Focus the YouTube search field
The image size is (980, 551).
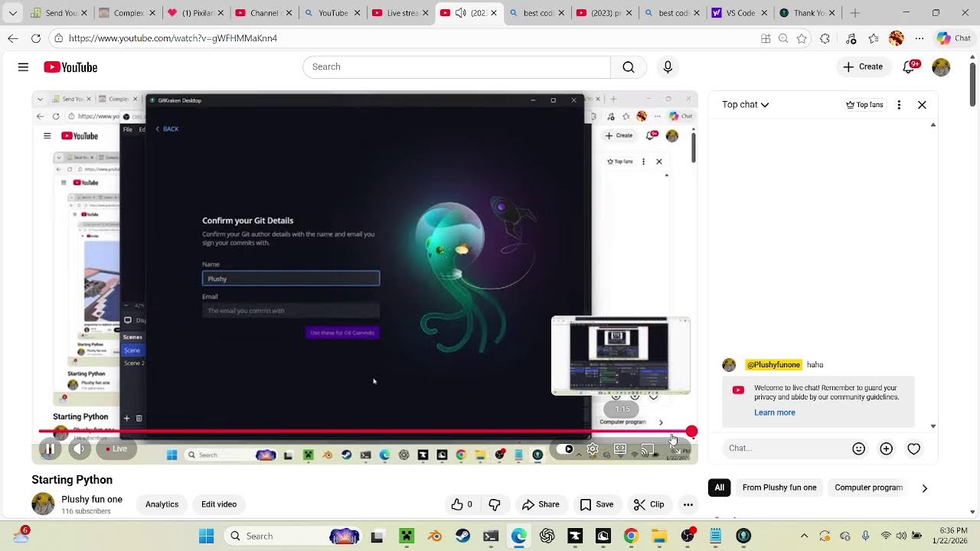coord(457,67)
